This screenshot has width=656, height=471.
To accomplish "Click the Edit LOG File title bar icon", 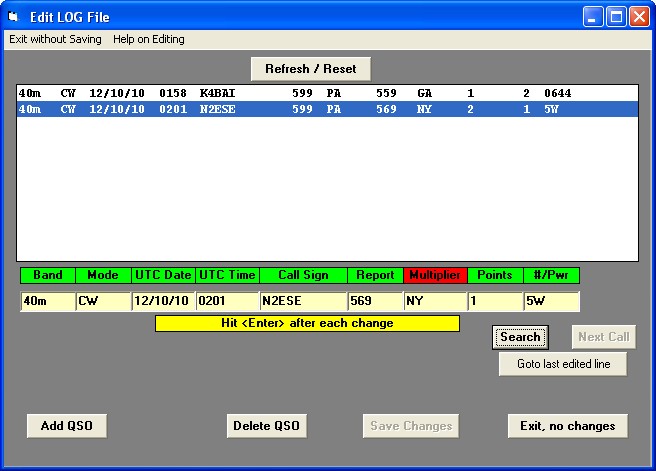I will pyautogui.click(x=14, y=16).
